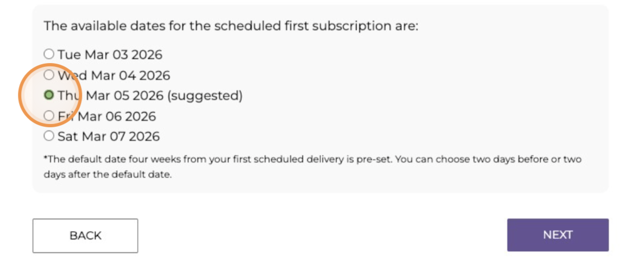Click the "Tue Mar 03 2026" label text
This screenshot has width=644, height=274.
(110, 54)
